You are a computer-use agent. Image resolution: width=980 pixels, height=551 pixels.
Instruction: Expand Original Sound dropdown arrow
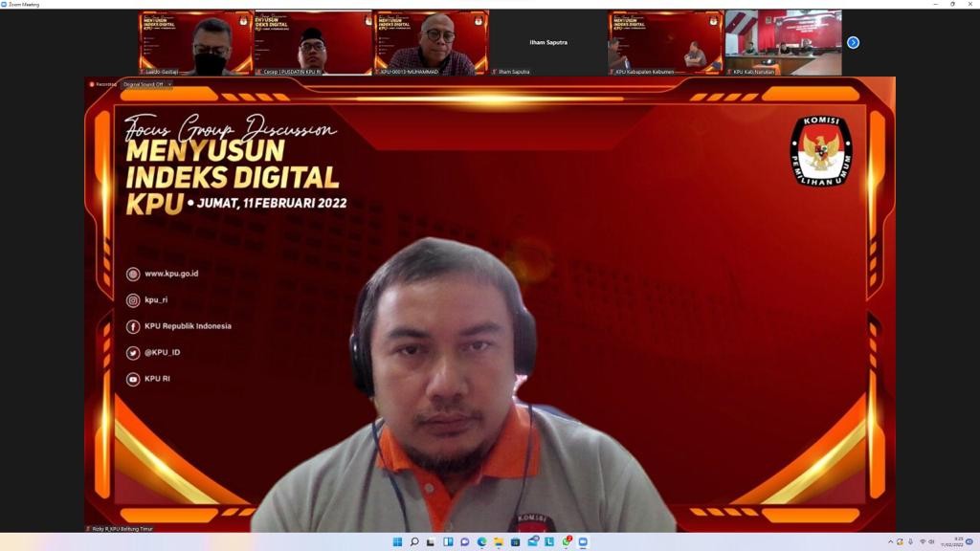tap(169, 84)
